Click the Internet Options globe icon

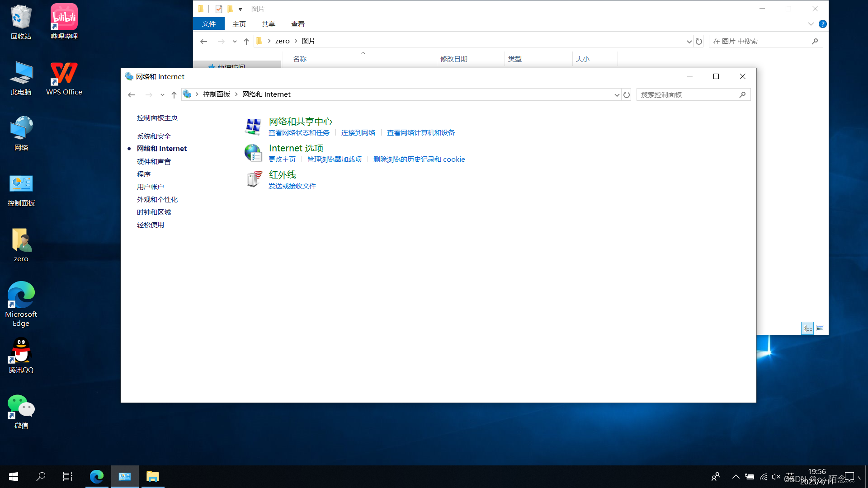[253, 153]
